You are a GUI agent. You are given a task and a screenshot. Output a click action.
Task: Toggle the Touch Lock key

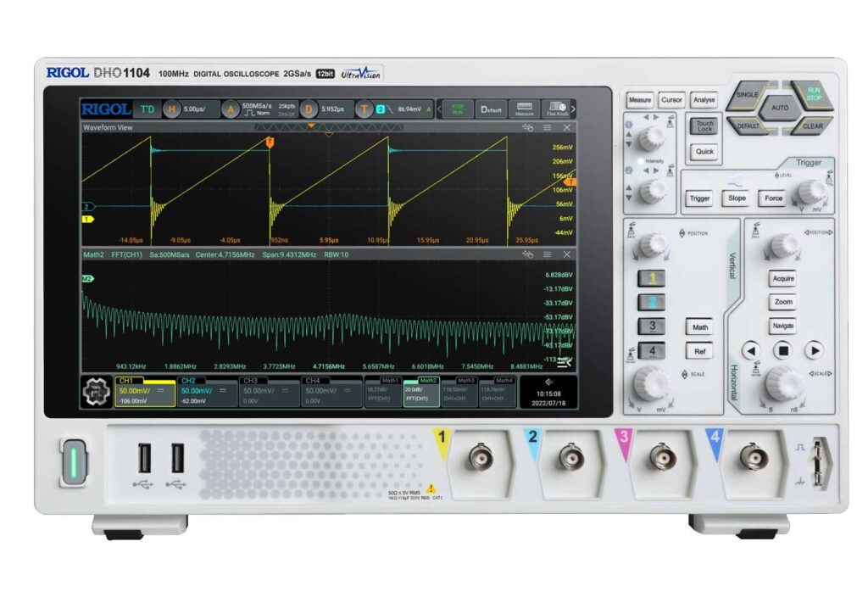pyautogui.click(x=704, y=126)
